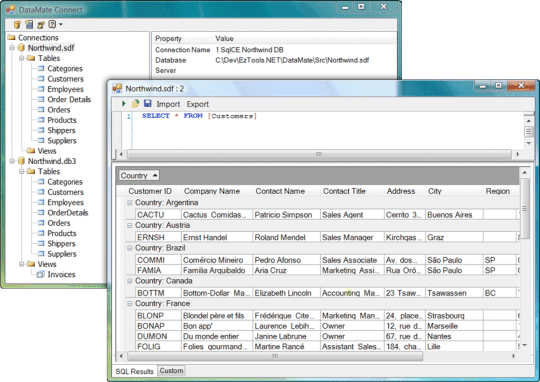Select Suppliers table icon under Northwind.sdf

point(41,141)
